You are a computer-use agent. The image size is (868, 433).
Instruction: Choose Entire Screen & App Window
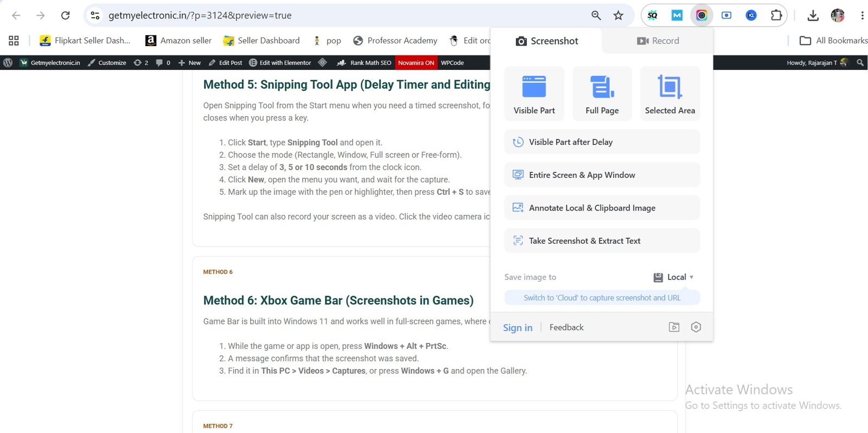click(x=602, y=175)
